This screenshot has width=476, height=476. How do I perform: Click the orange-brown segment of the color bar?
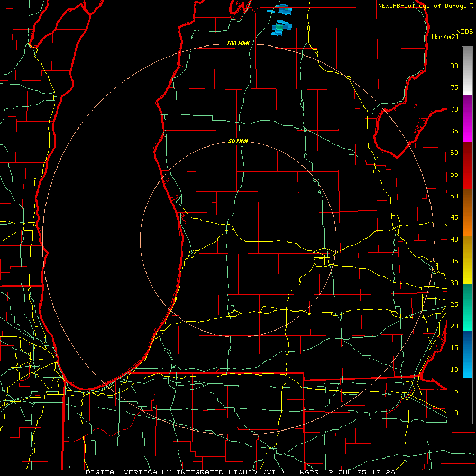pos(467,213)
